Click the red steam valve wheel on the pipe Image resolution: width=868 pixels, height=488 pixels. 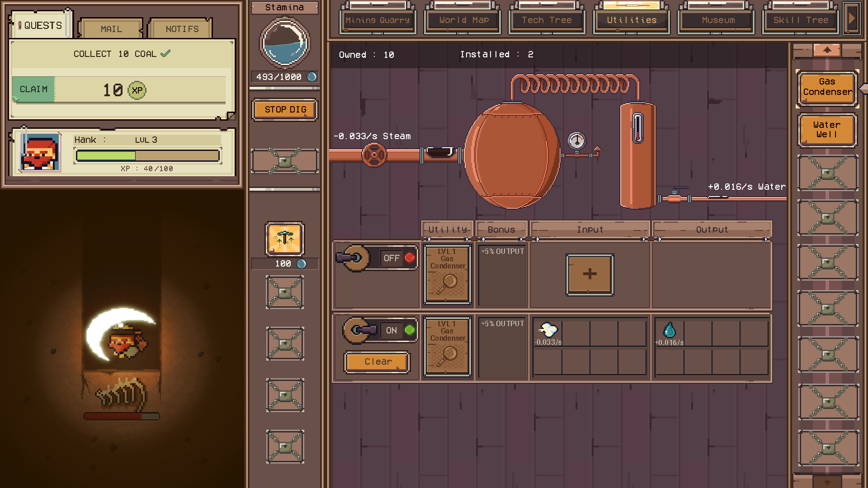[375, 155]
